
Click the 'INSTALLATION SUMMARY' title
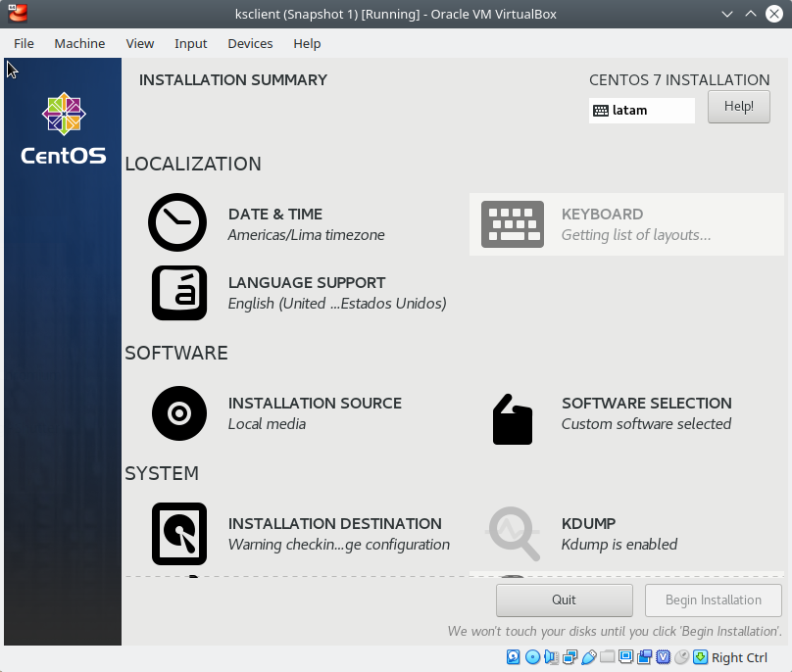pyautogui.click(x=233, y=79)
